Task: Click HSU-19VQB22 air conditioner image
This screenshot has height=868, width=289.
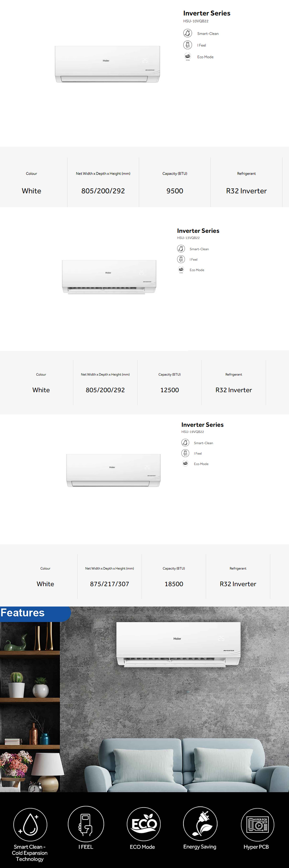Action: click(113, 470)
